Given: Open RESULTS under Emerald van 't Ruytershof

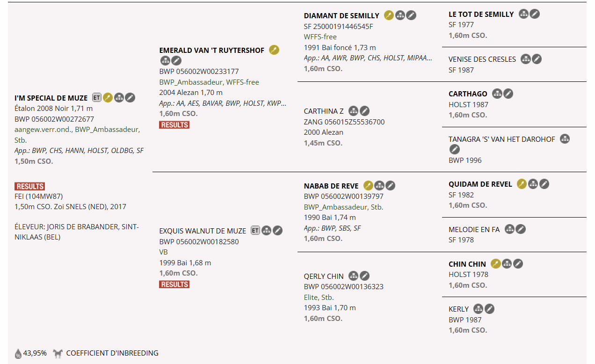Looking at the screenshot, I should tap(174, 125).
